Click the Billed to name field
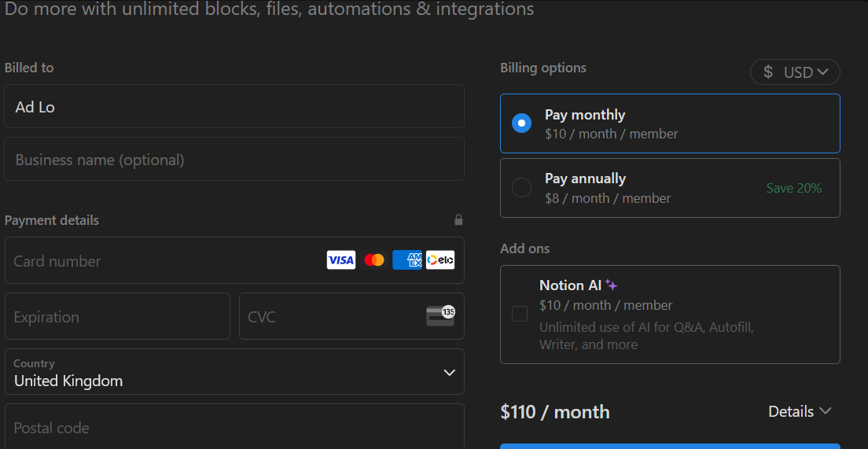The height and width of the screenshot is (449, 868). 234,107
